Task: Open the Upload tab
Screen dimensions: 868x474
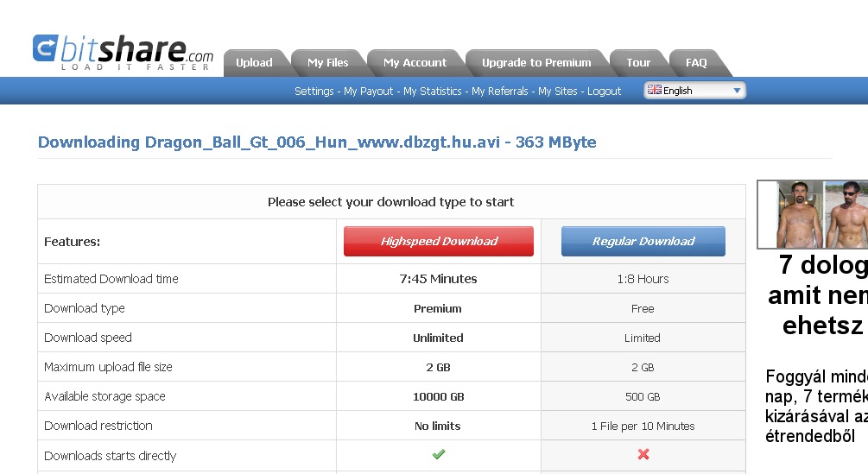Action: tap(254, 62)
